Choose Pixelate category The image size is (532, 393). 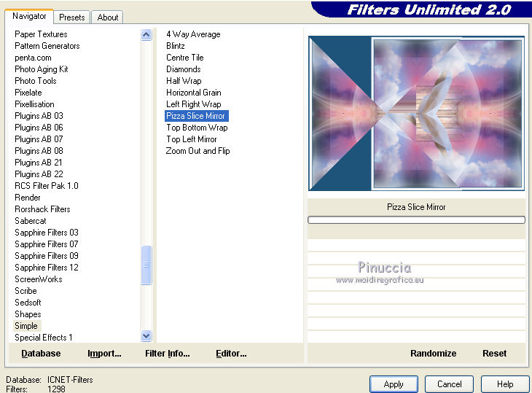click(x=28, y=93)
